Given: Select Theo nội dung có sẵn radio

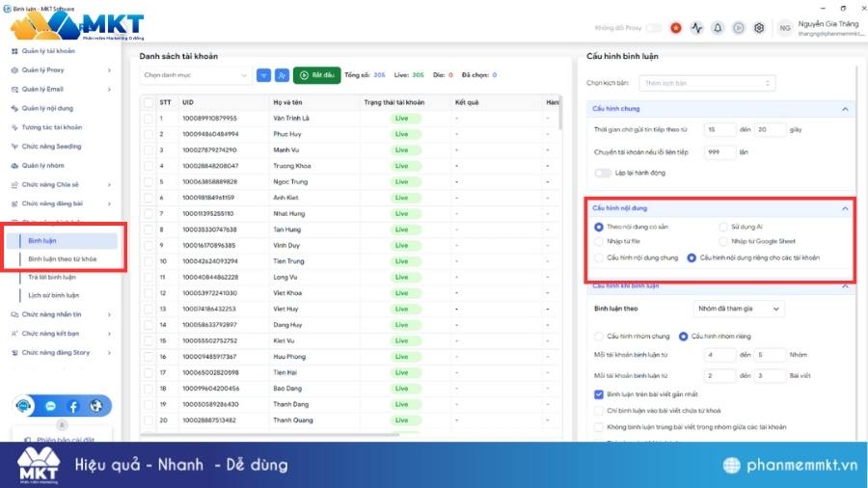Looking at the screenshot, I should 598,227.
